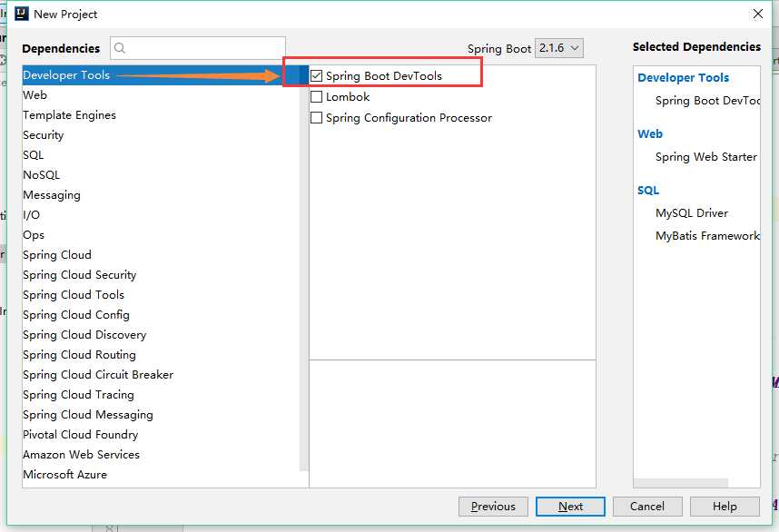Choose the Template Engines category
This screenshot has width=779, height=532.
pos(161,114)
